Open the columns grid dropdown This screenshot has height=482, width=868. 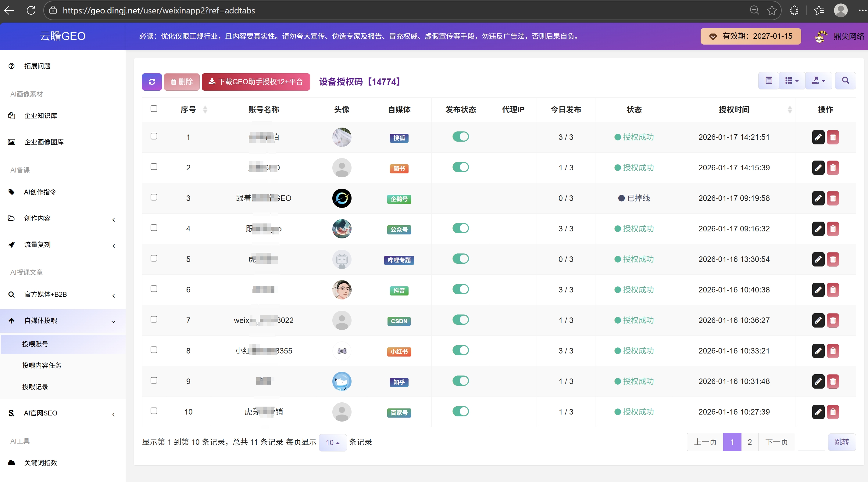coord(792,81)
